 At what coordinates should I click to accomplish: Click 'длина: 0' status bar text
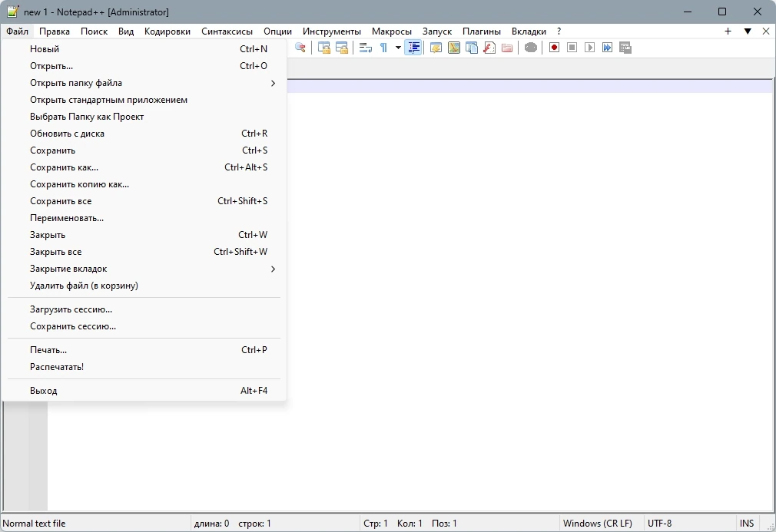click(x=212, y=523)
